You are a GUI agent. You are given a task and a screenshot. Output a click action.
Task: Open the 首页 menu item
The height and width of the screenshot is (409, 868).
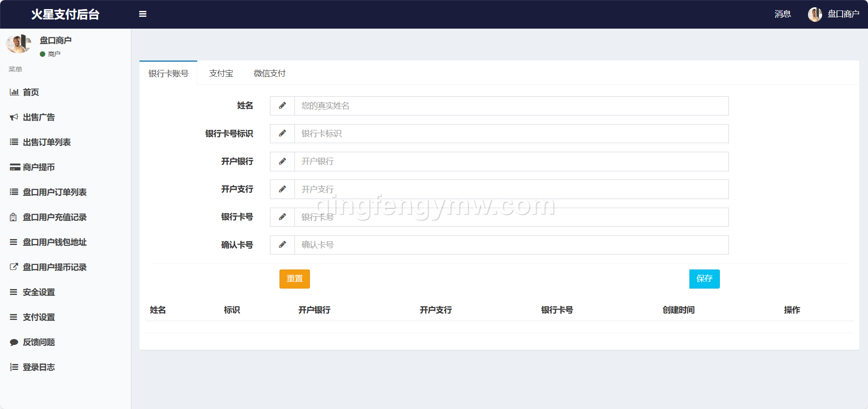pos(65,92)
